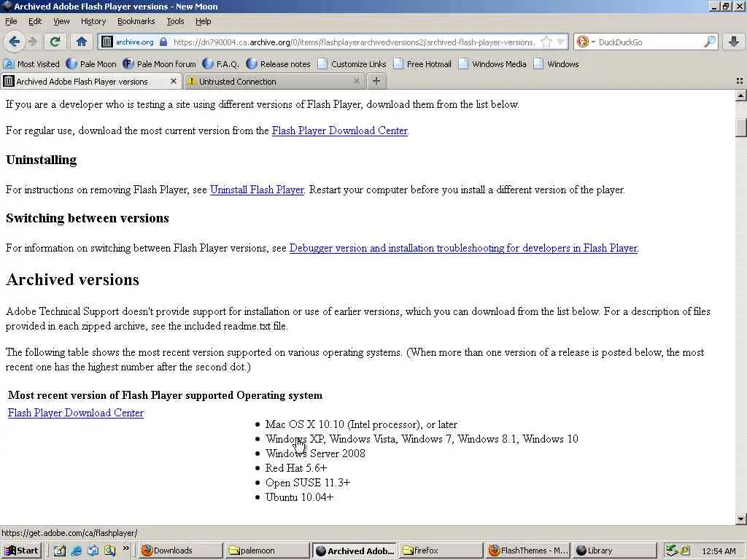Open the View menu
This screenshot has width=747, height=560.
(61, 21)
